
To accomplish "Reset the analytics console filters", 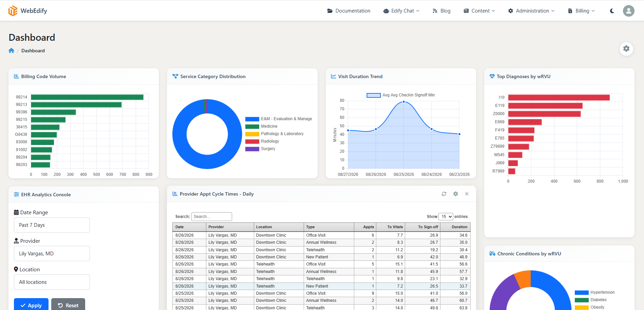I will pyautogui.click(x=68, y=305).
